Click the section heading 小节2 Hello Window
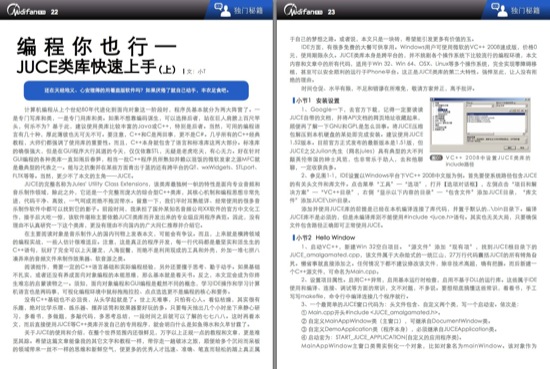The height and width of the screenshot is (369, 550). pyautogui.click(x=324, y=237)
